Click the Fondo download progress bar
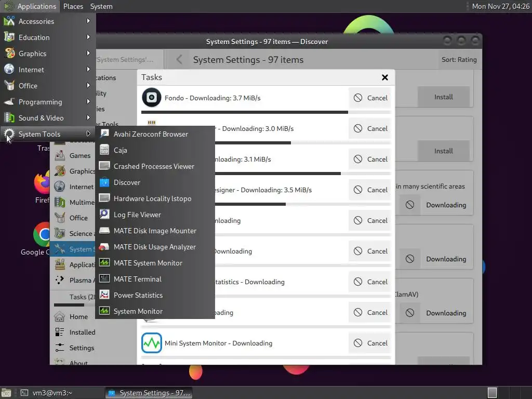 tap(266, 112)
